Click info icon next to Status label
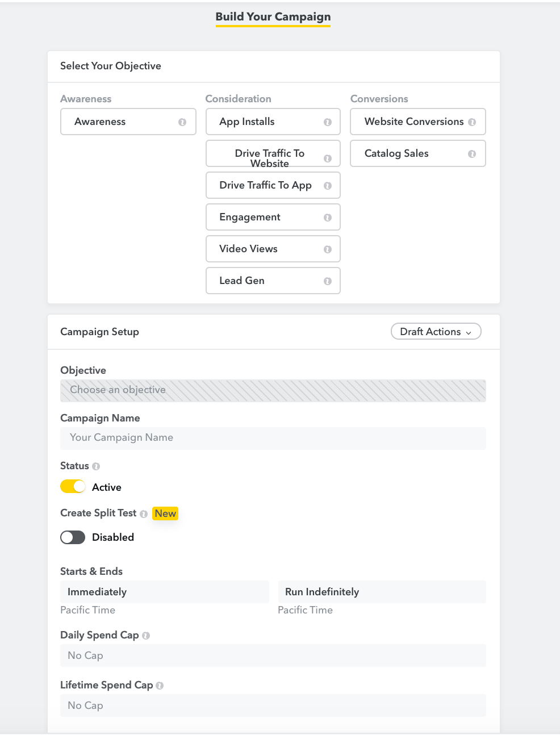Image resolution: width=560 pixels, height=735 pixels. click(x=96, y=466)
